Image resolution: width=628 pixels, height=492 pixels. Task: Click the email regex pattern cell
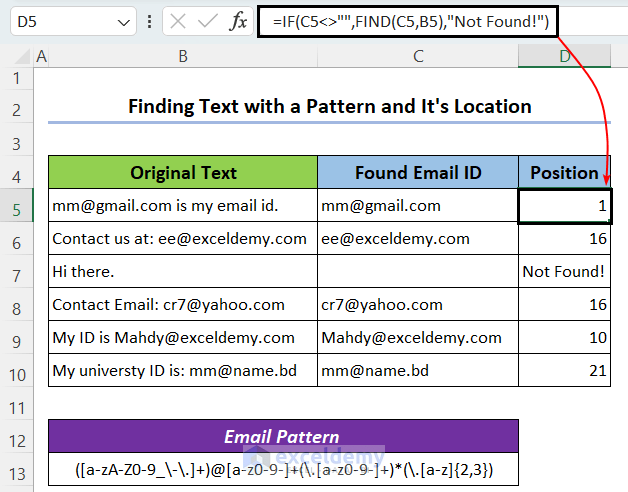pos(283,469)
